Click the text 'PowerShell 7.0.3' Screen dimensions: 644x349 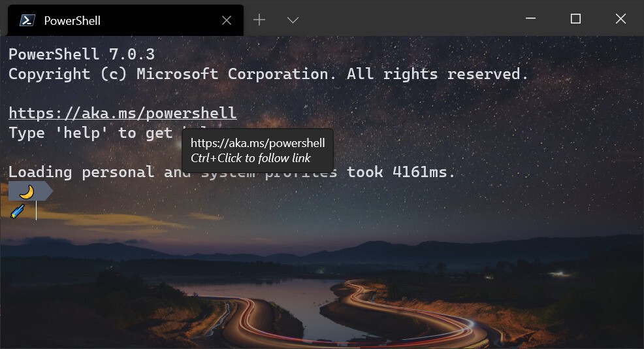(x=82, y=54)
